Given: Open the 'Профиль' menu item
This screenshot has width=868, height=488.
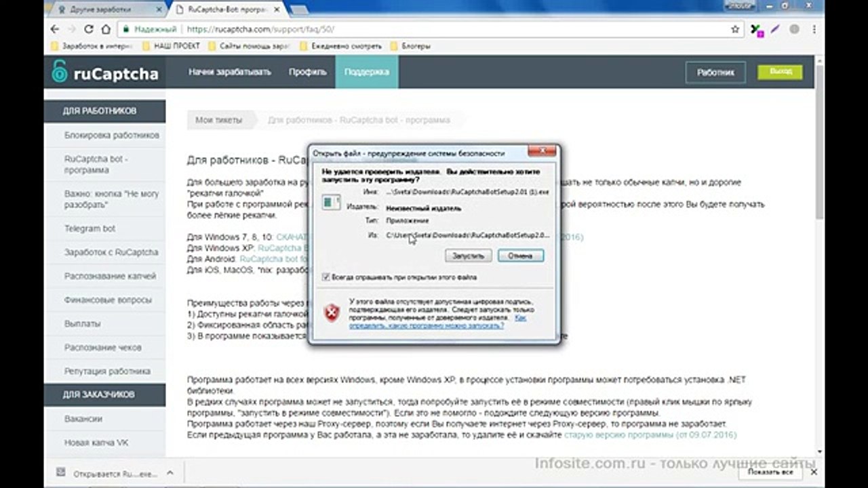Looking at the screenshot, I should (307, 72).
